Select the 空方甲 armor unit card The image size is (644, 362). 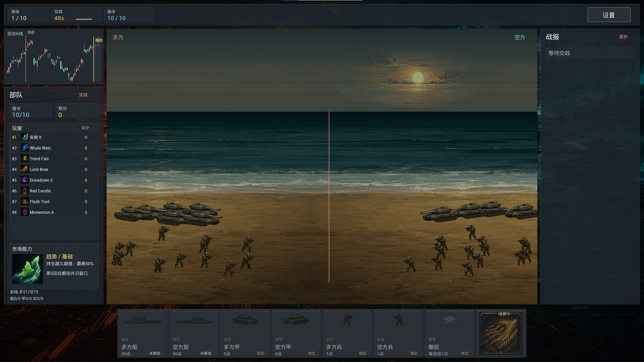coord(297,334)
